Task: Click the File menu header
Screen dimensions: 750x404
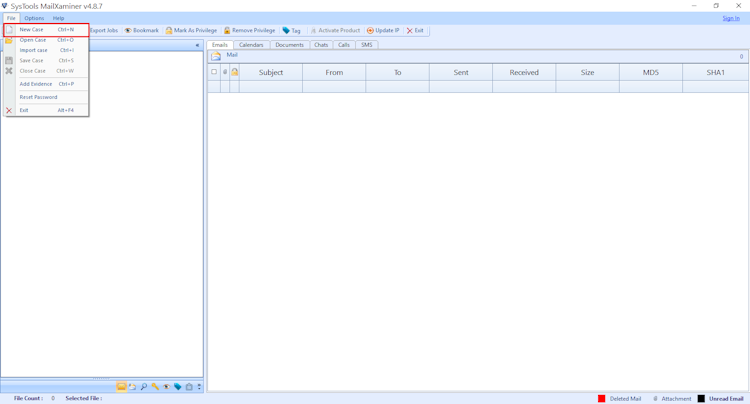Action: (x=11, y=18)
